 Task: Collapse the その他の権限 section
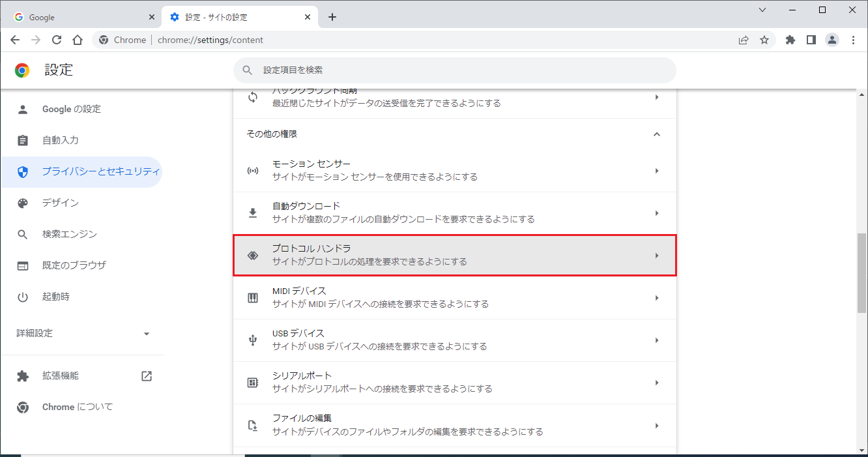pyautogui.click(x=657, y=134)
